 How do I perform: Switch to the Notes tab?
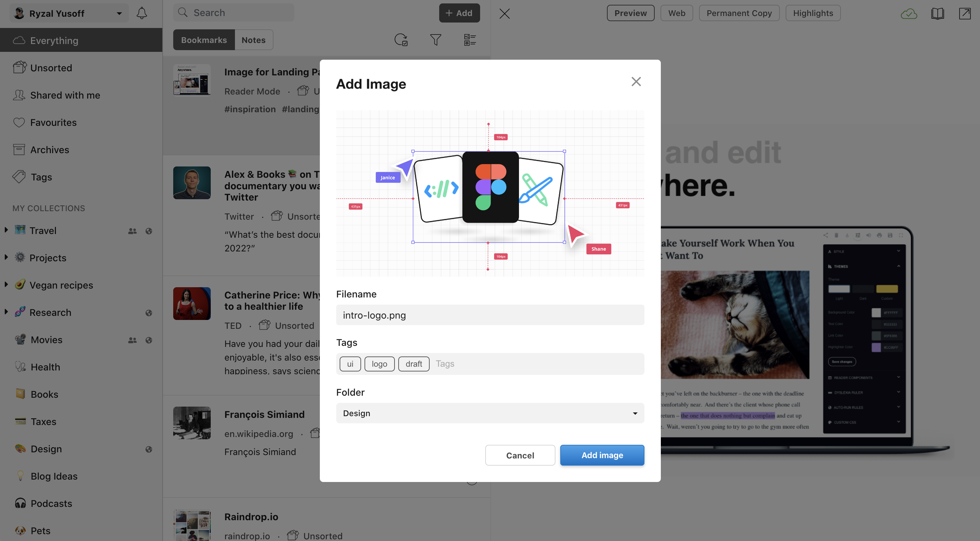253,40
